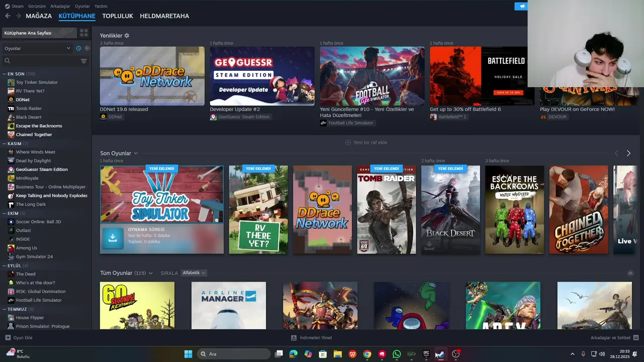The image size is (644, 362).
Task: Open DDNet 19.6 released news card
Action: point(152,76)
